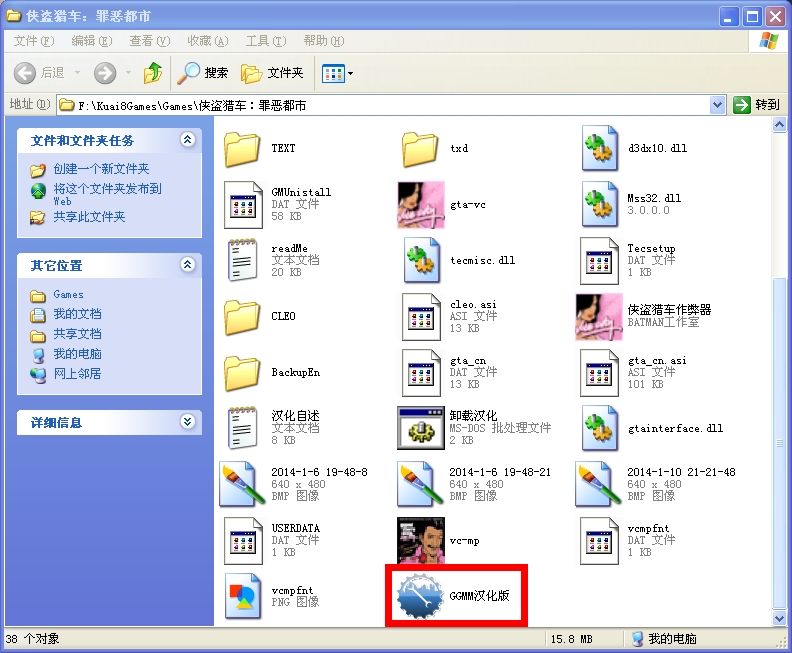Select the 2014-1-10 21-21-48 BMP image
This screenshot has height=653, width=792.
point(599,484)
